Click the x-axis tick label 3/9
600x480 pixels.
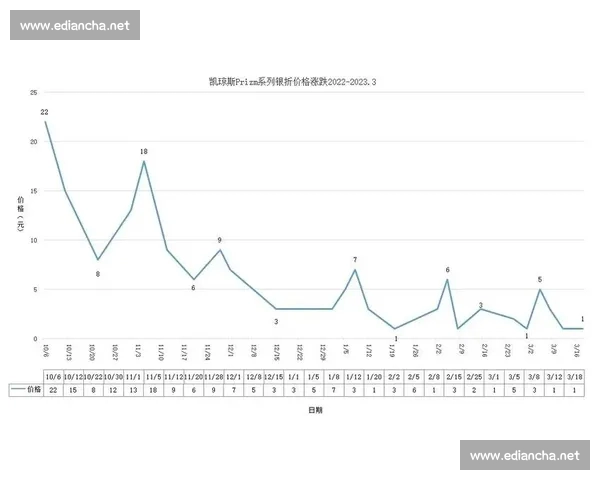point(554,349)
